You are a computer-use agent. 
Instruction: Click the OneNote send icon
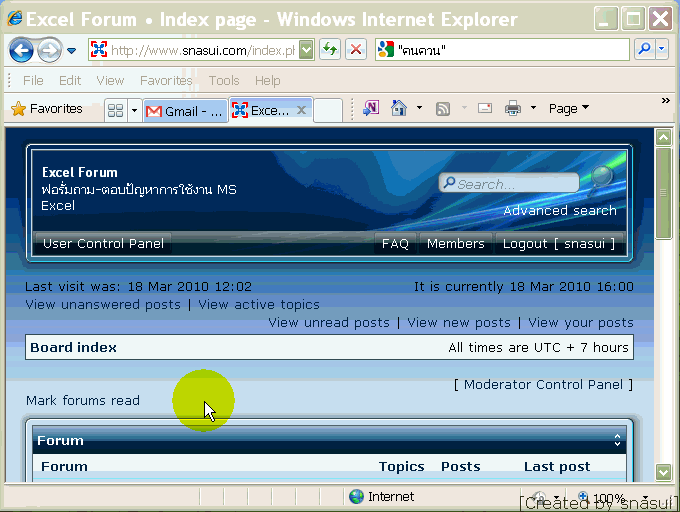pyautogui.click(x=371, y=108)
